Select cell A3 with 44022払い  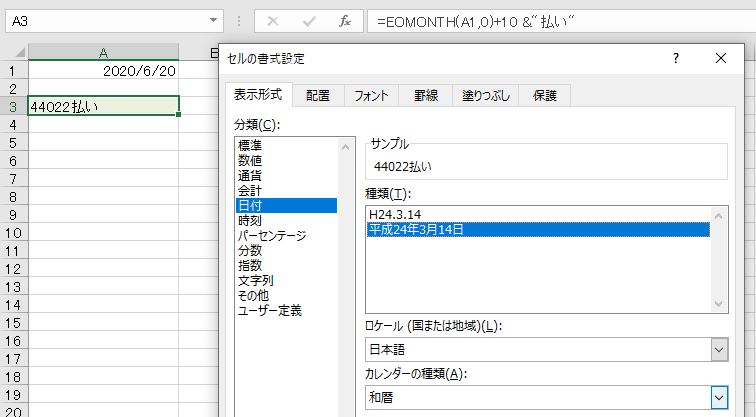[x=103, y=106]
